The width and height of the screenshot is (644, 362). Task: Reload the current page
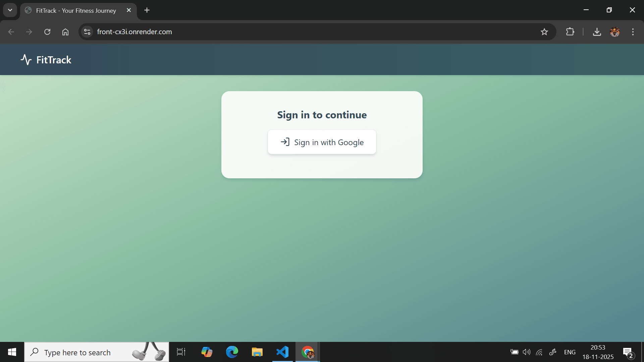(47, 32)
